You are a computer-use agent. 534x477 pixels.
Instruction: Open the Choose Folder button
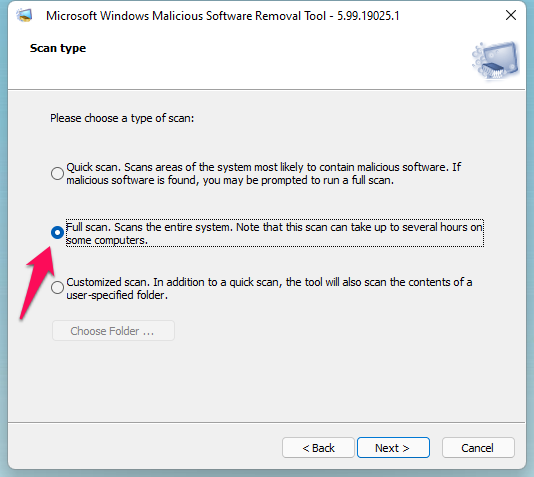pos(113,331)
